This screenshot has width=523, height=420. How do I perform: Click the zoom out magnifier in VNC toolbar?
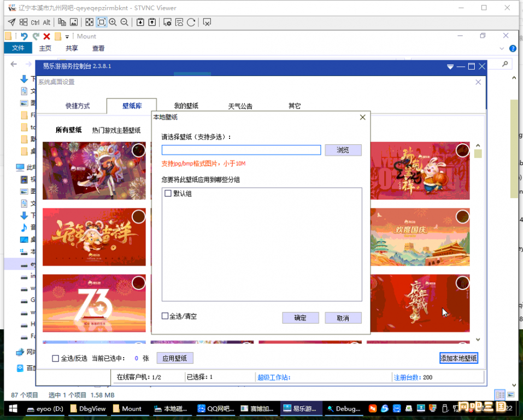point(125,22)
